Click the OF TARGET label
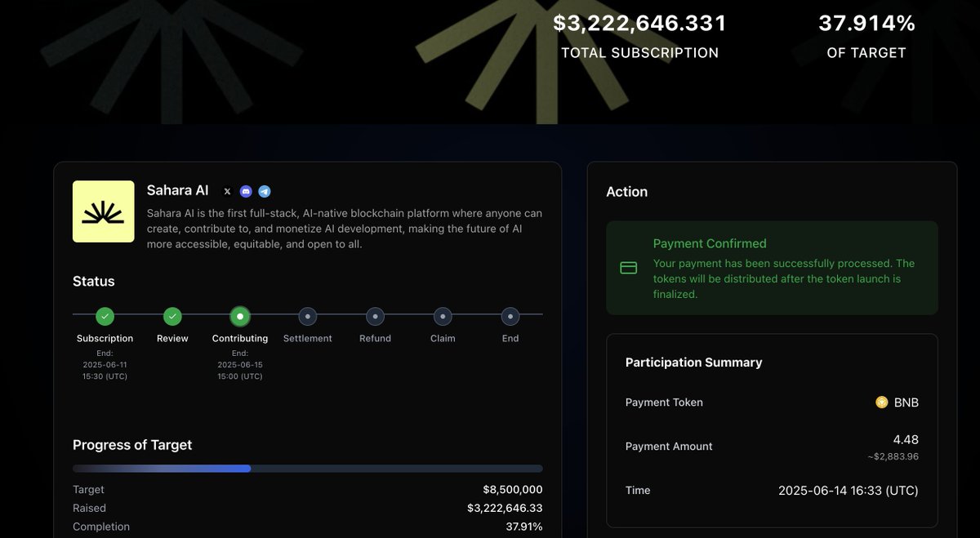This screenshot has width=980, height=538. click(866, 53)
